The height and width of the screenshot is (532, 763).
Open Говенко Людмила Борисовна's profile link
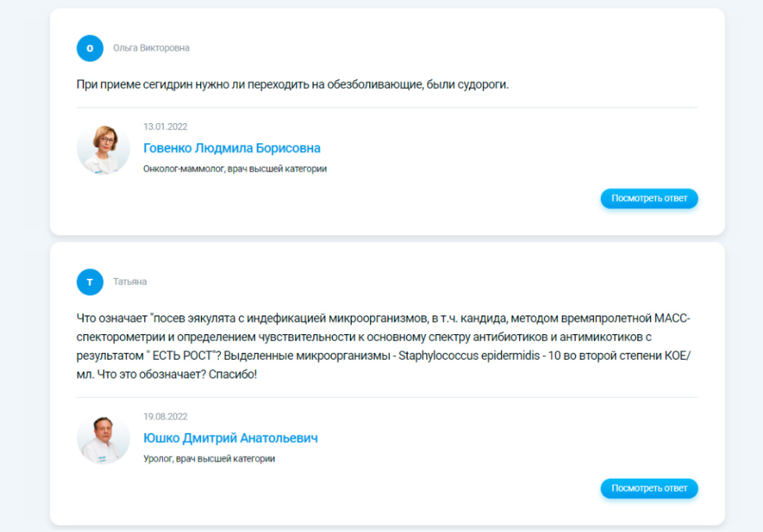(x=231, y=148)
